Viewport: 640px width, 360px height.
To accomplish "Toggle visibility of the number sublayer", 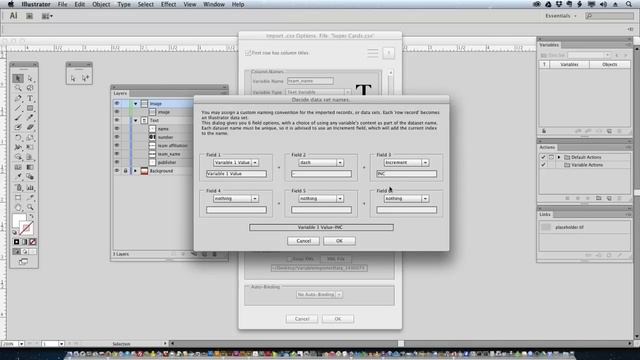I will coord(117,137).
